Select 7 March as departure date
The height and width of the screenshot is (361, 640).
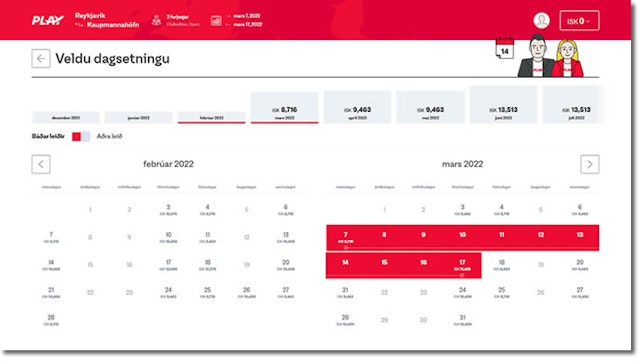pos(345,238)
